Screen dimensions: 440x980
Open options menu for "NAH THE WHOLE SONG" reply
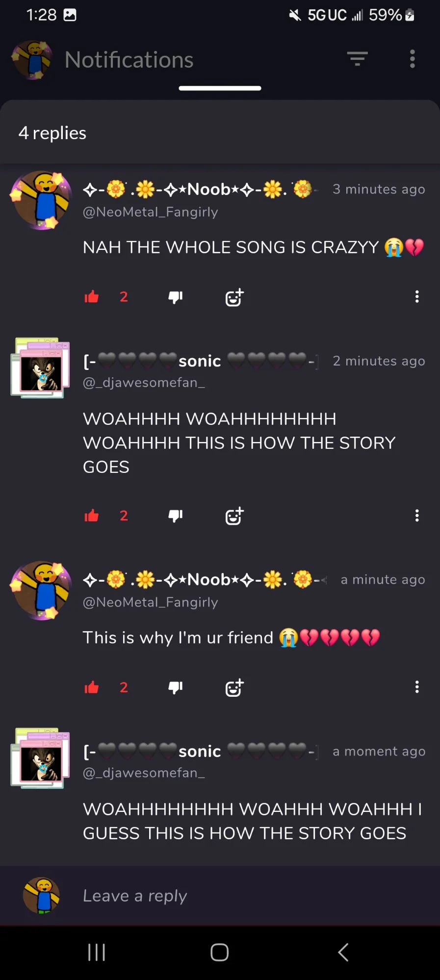coord(417,296)
